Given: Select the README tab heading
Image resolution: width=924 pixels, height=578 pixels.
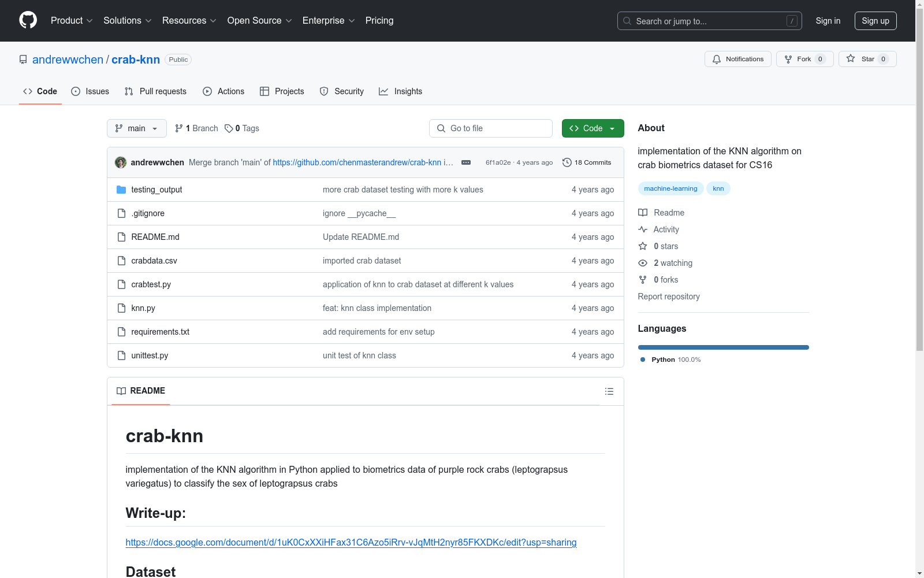Looking at the screenshot, I should (141, 391).
